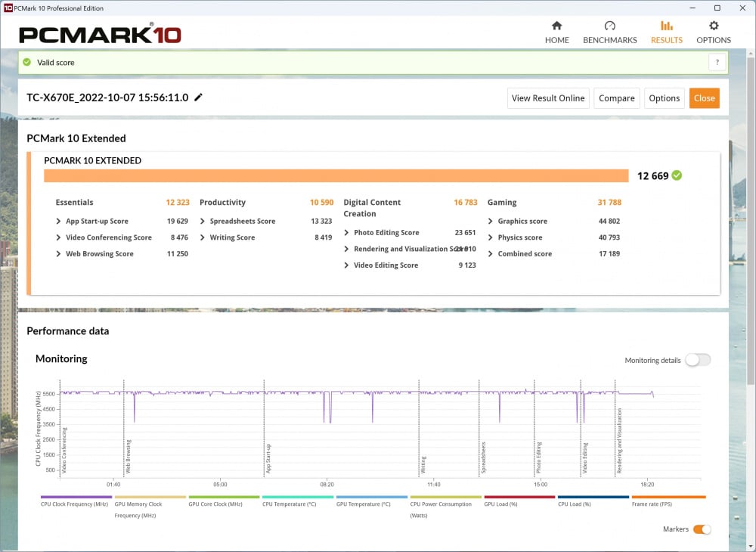The image size is (756, 552).
Task: Expand Combined score row
Action: (491, 254)
